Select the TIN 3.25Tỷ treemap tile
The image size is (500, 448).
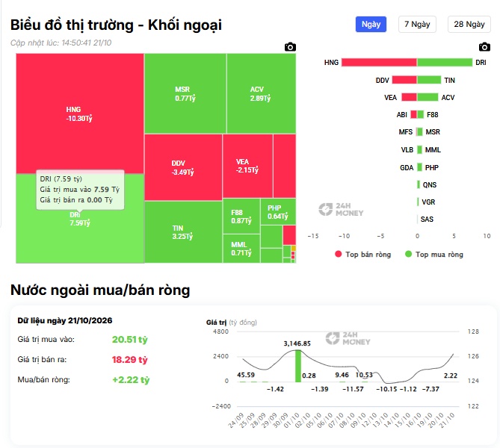(183, 232)
